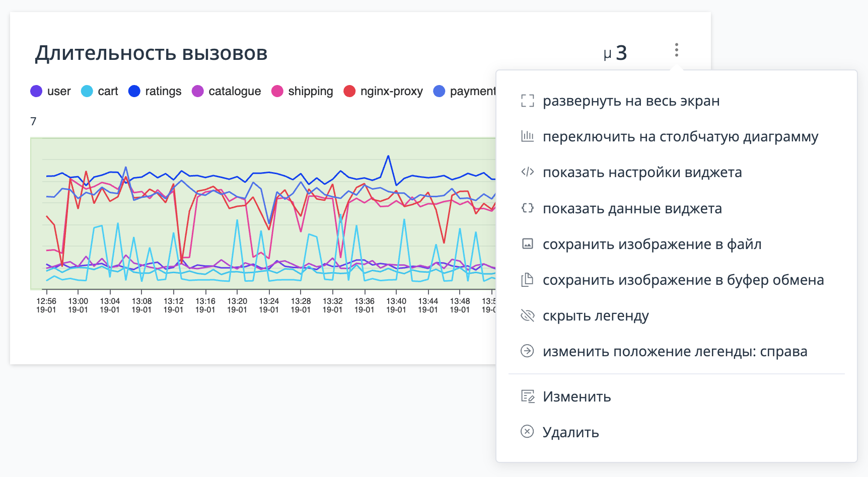
Task: Change legend position to right
Action: 675,351
